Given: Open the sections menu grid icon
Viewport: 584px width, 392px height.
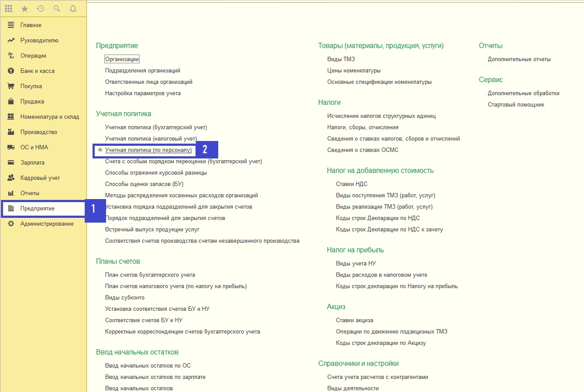Looking at the screenshot, I should pos(9,8).
